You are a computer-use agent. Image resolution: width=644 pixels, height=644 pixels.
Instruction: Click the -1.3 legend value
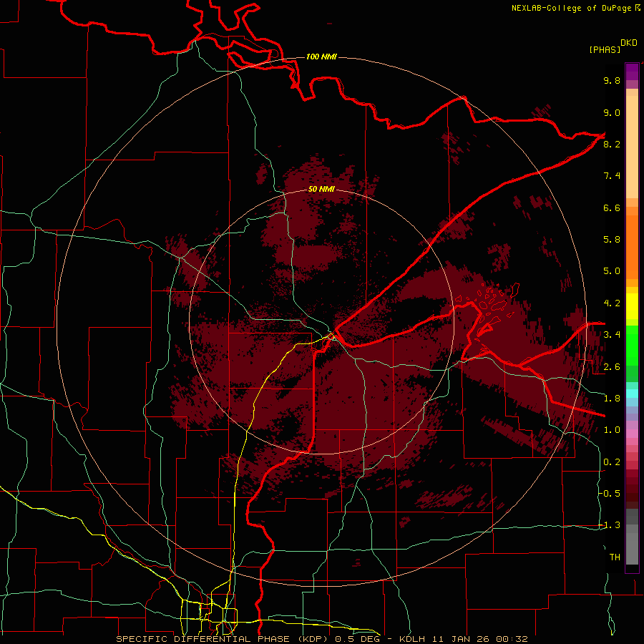pyautogui.click(x=610, y=525)
